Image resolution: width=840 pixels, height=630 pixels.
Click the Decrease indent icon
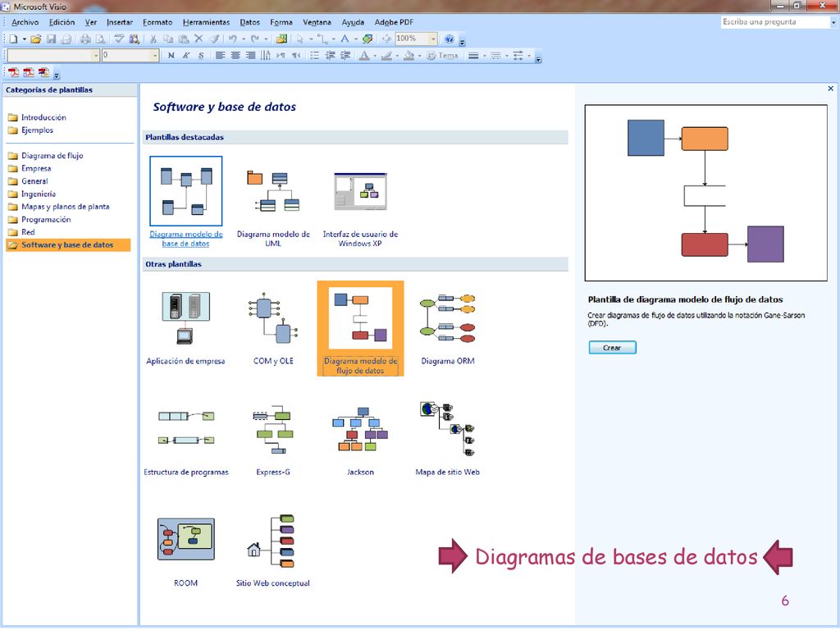point(330,55)
